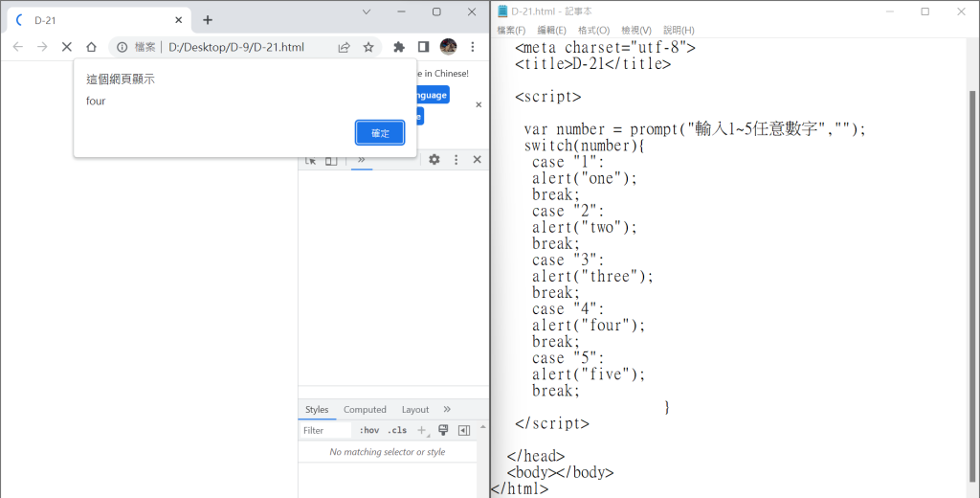Viewport: 980px width, 498px height.
Task: Toggle the Chrome side panel
Action: pyautogui.click(x=423, y=47)
